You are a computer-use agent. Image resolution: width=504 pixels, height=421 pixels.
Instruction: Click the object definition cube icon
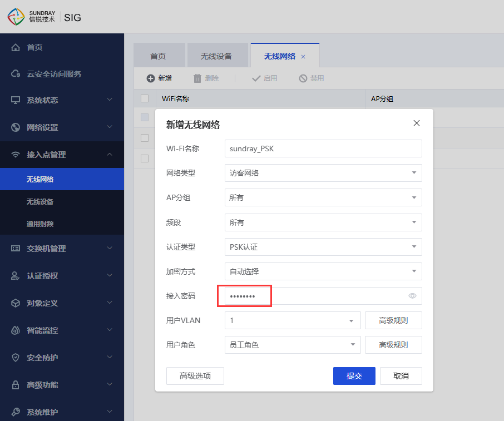(16, 303)
